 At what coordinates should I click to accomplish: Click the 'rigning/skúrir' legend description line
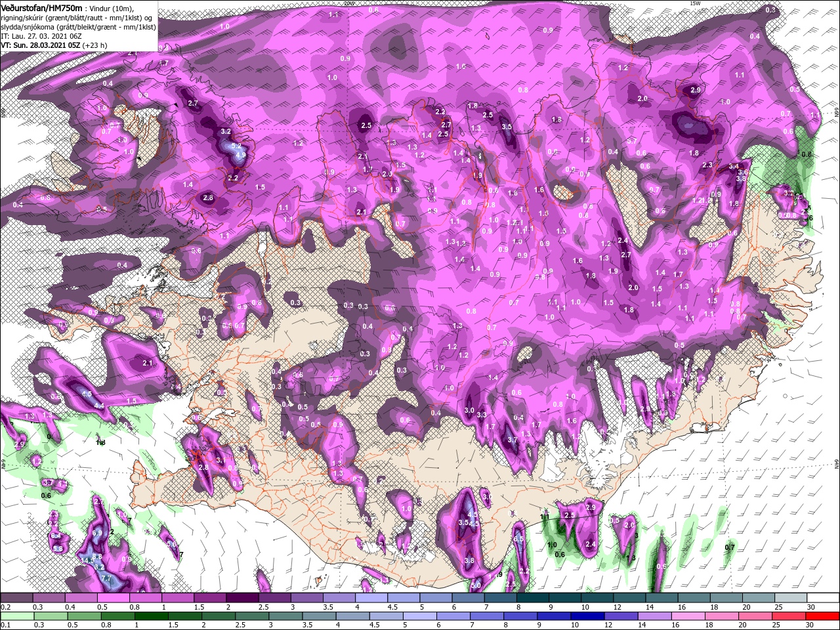click(x=77, y=17)
